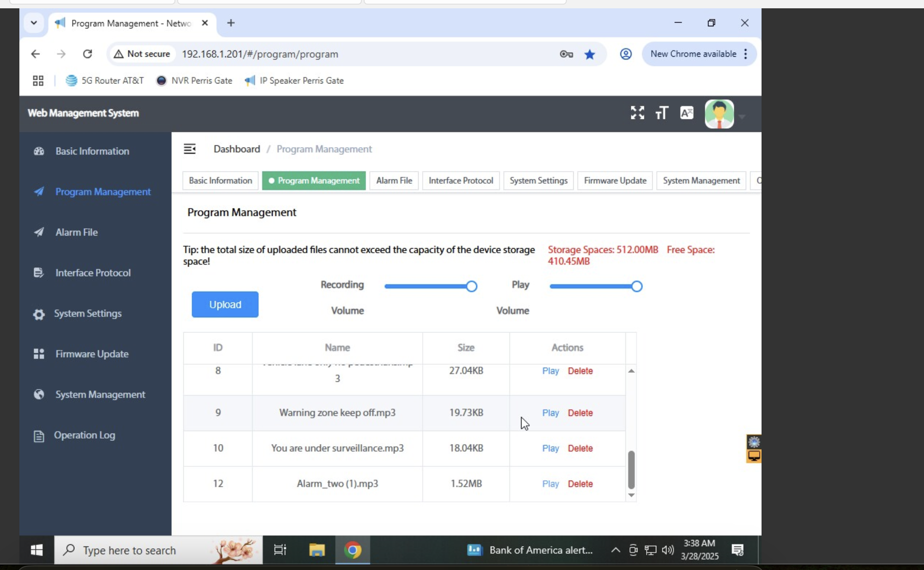Click the System Settings gear icon
Image resolution: width=924 pixels, height=570 pixels.
tap(39, 314)
